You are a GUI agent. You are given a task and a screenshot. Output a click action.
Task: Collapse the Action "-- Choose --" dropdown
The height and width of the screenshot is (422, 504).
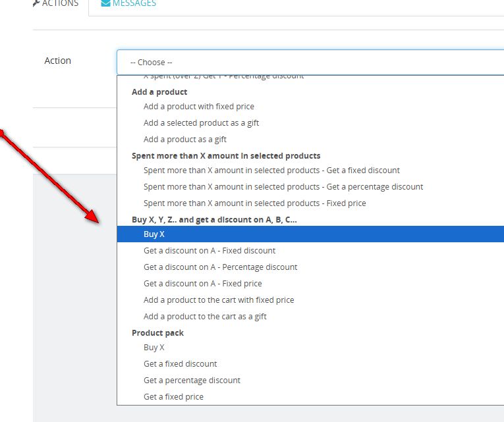click(x=310, y=63)
